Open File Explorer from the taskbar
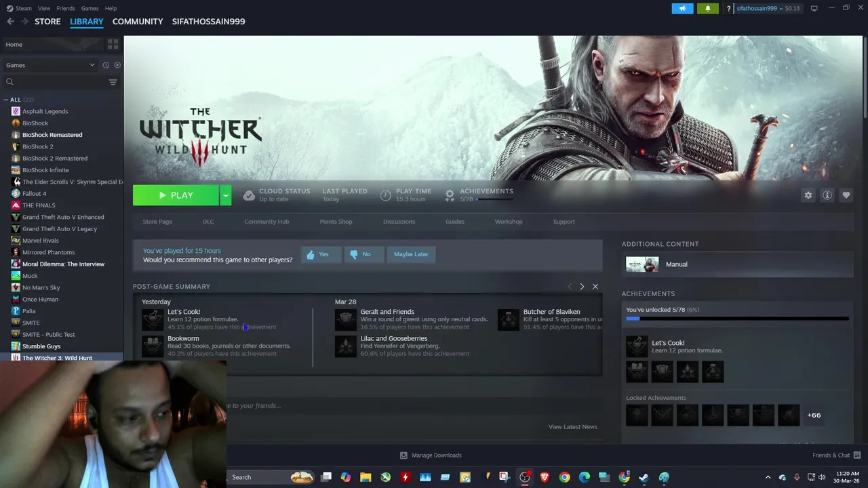This screenshot has width=868, height=488. [366, 477]
